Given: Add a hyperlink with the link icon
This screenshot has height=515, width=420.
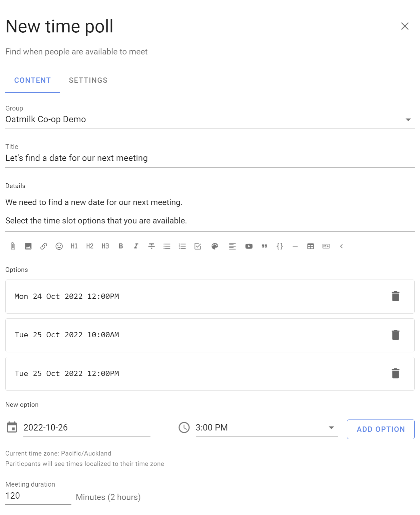Looking at the screenshot, I should 44,246.
